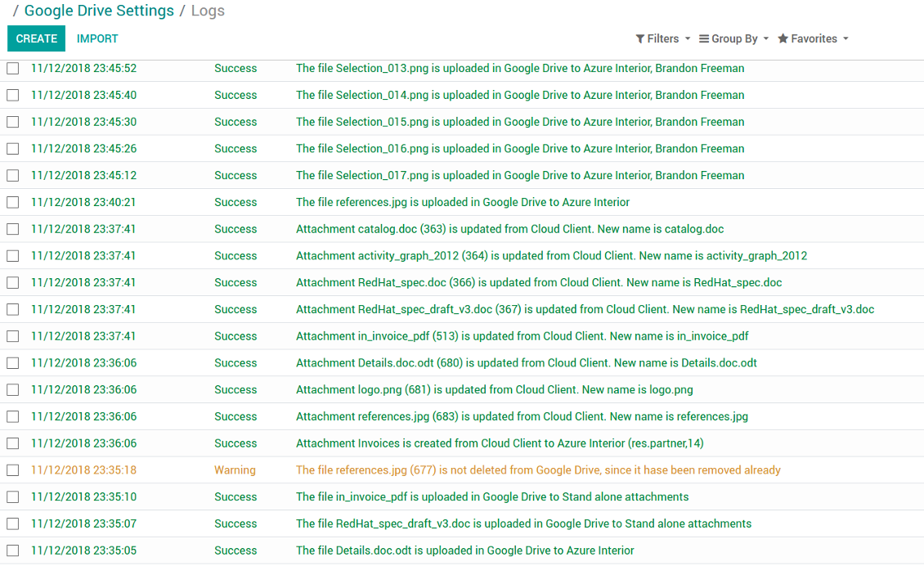
Task: Tick checkbox for logo.png attachment row
Action: click(x=13, y=389)
